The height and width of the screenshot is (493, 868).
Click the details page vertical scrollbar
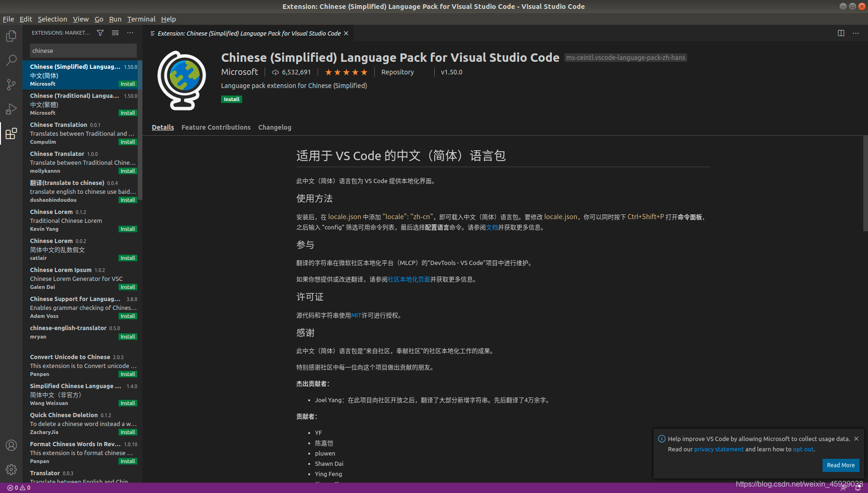[x=865, y=183]
